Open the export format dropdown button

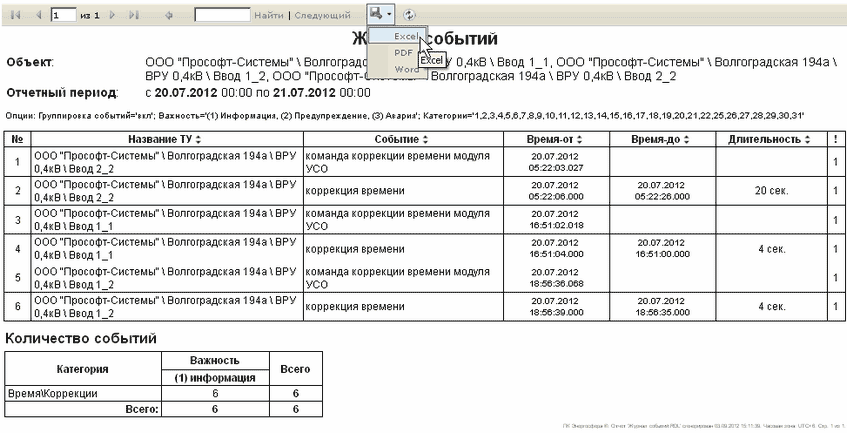tap(381, 13)
